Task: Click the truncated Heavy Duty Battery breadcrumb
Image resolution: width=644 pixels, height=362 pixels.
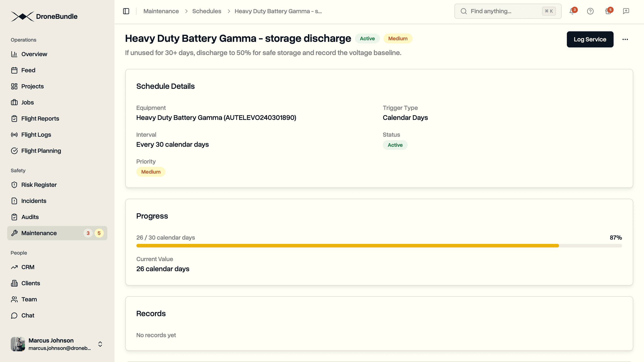Action: point(278,11)
